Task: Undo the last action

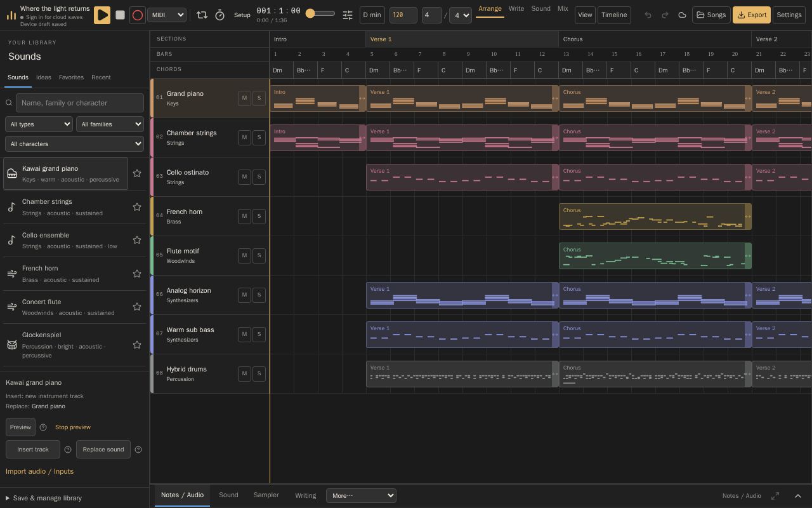Action: pyautogui.click(x=648, y=15)
